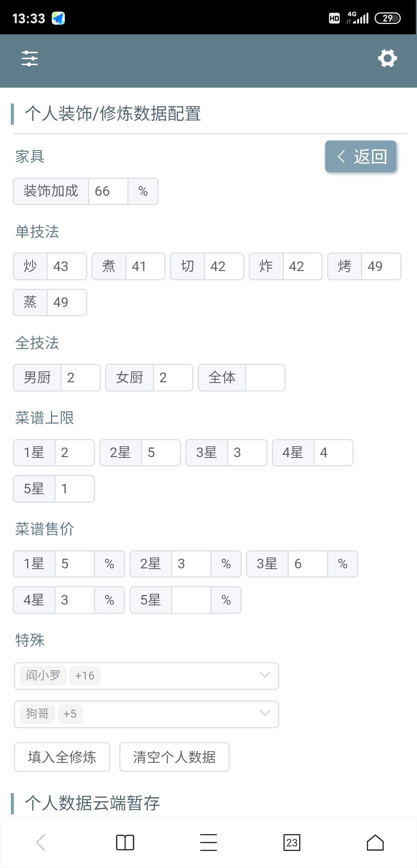Image resolution: width=417 pixels, height=868 pixels.
Task: Open the filter sliders menu icon
Action: pyautogui.click(x=30, y=58)
